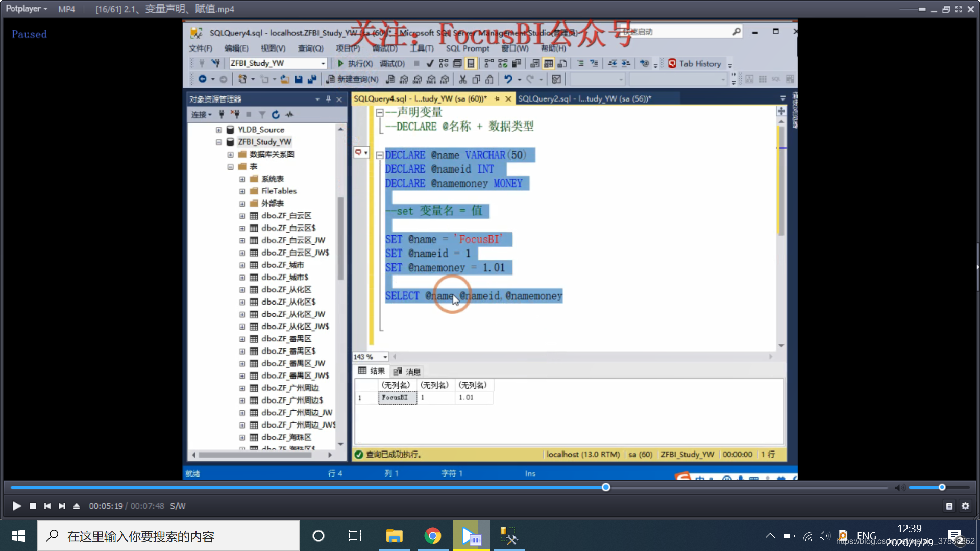Stop video playback
Viewport: 980px width, 551px height.
click(33, 506)
